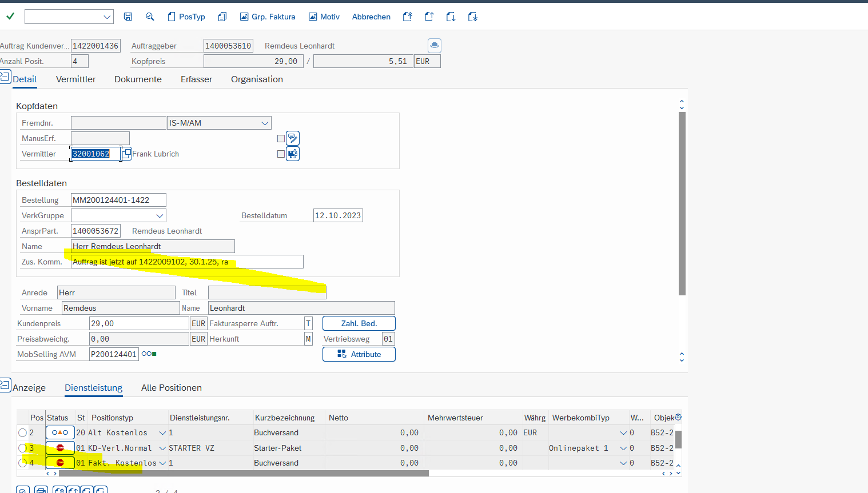Image resolution: width=868 pixels, height=493 pixels.
Task: Click the status icon for position 2
Action: (x=60, y=432)
